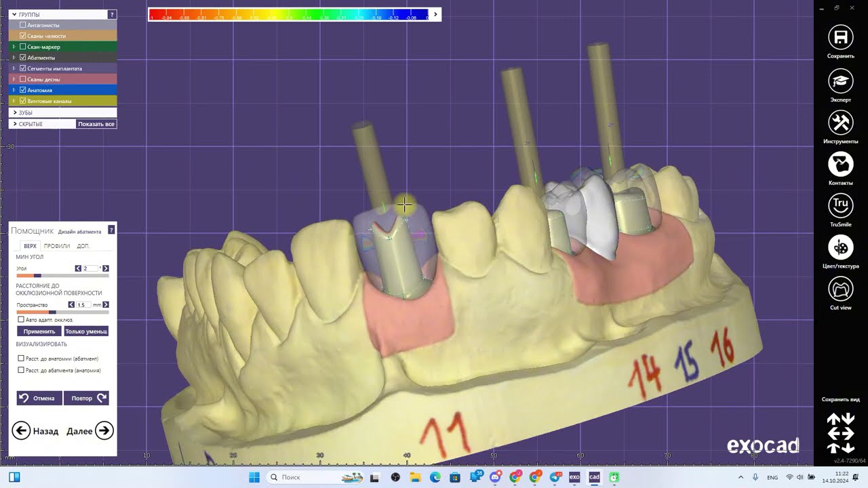The width and height of the screenshot is (868, 488).
Task: Increase the Пространство value arrow
Action: [x=105, y=305]
